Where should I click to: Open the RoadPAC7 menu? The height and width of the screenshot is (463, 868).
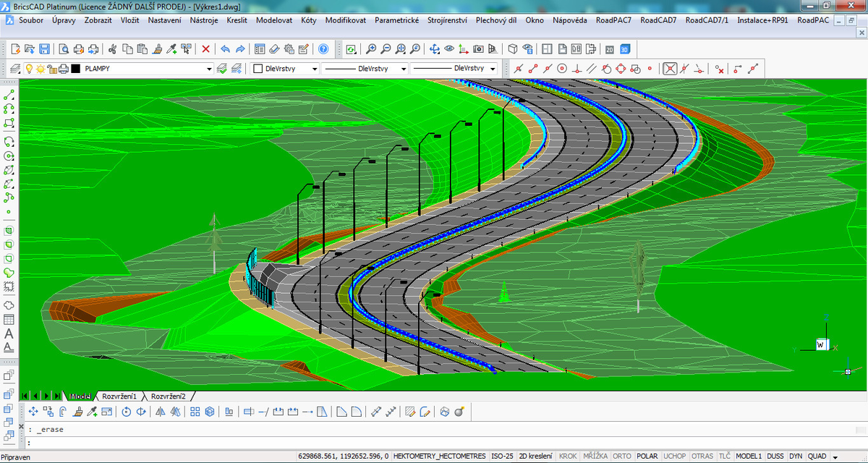[x=614, y=20]
